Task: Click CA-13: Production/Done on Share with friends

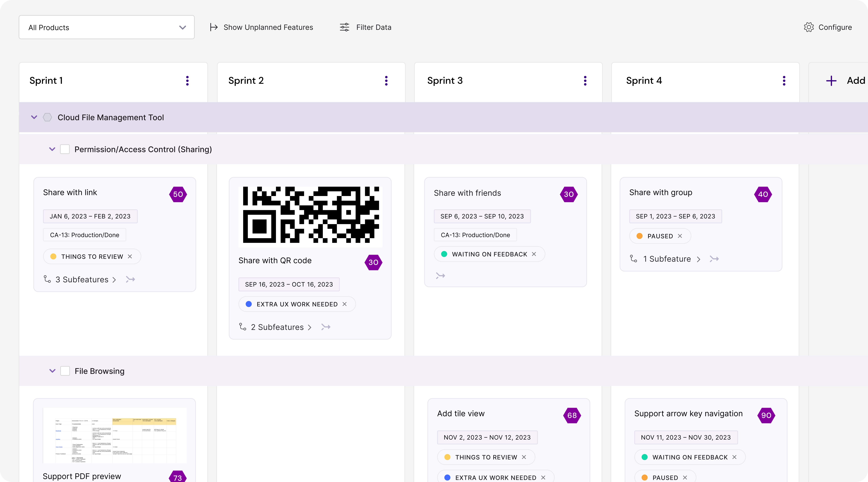Action: (x=475, y=235)
